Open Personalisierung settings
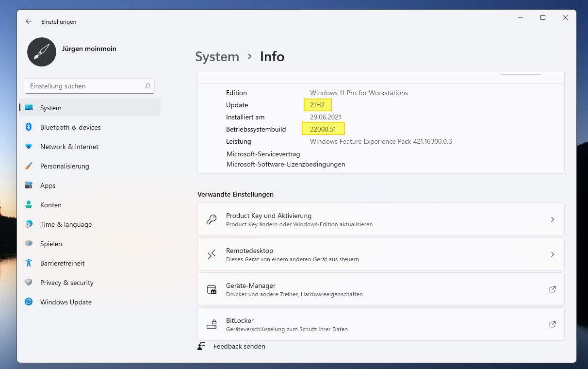This screenshot has width=588, height=369. click(x=90, y=166)
